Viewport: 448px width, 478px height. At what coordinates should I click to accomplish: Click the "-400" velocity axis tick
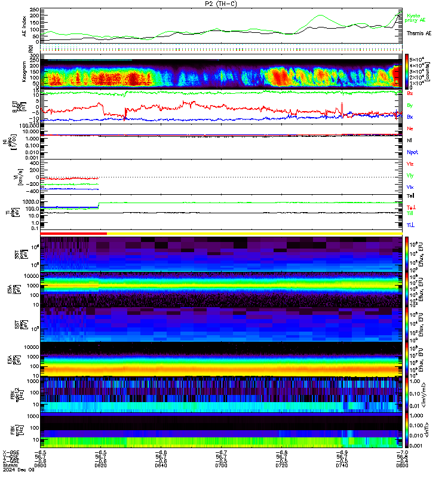(33, 191)
